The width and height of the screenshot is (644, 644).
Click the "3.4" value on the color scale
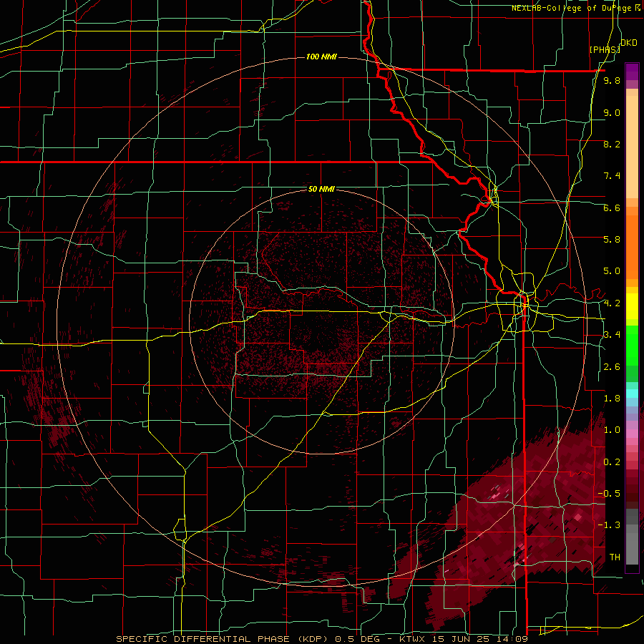(612, 335)
